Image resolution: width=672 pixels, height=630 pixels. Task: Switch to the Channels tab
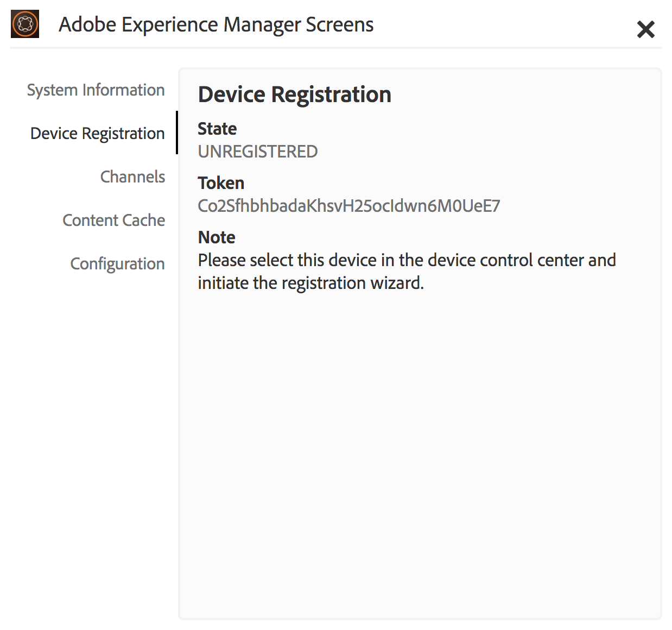pos(132,177)
